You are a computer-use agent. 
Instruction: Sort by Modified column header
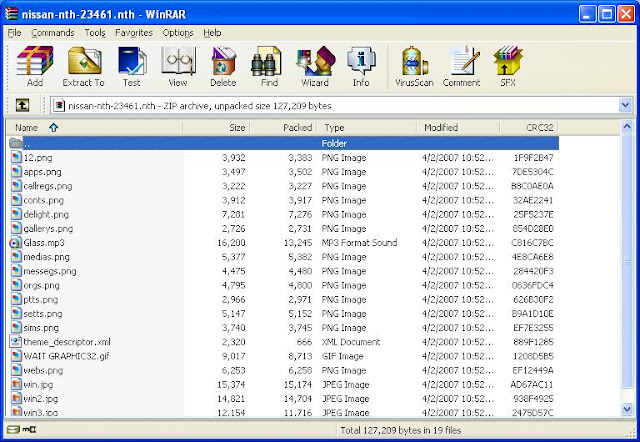click(458, 128)
